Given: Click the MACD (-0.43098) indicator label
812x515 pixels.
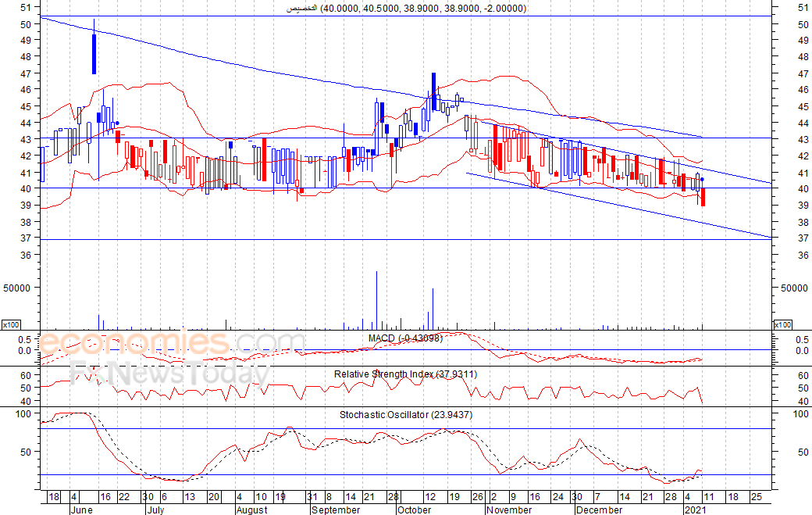Looking at the screenshot, I should [x=405, y=338].
